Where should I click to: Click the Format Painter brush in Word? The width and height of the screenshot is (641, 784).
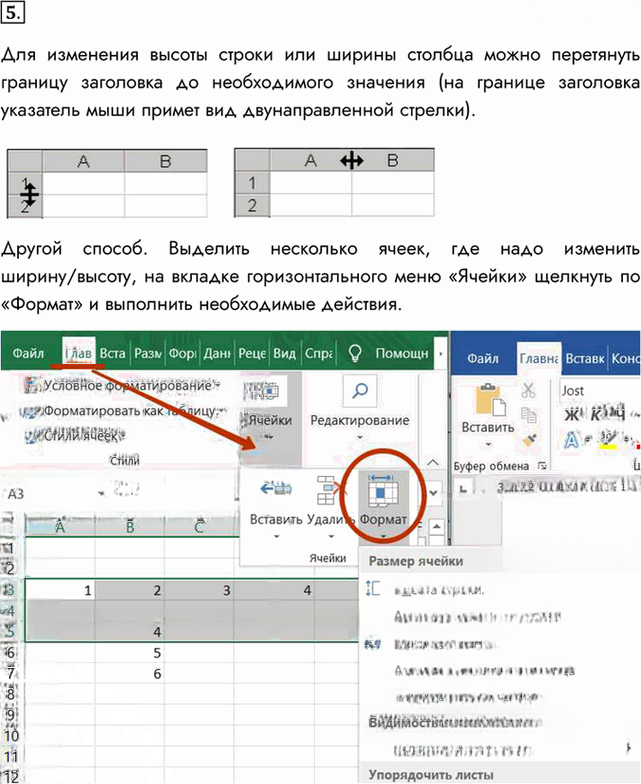click(x=529, y=440)
